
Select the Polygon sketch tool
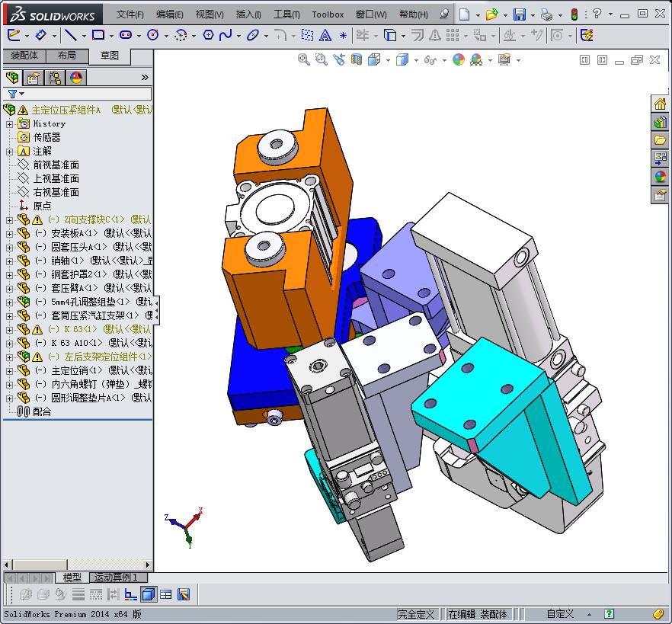click(208, 35)
